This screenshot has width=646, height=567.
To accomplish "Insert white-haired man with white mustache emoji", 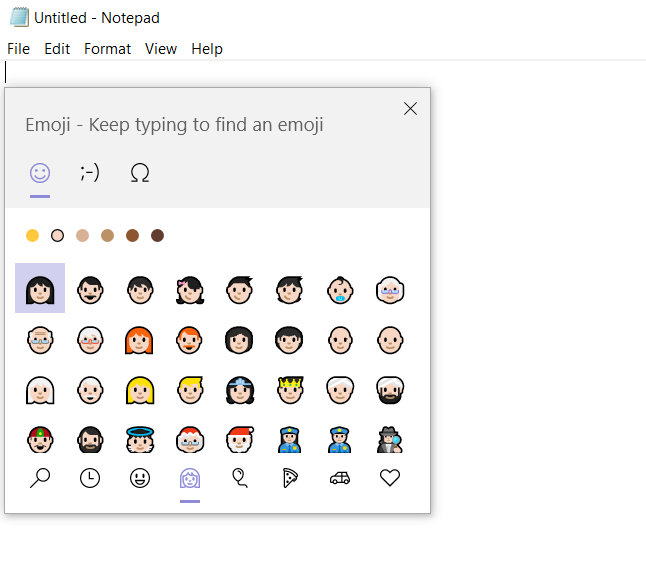I will [x=90, y=390].
